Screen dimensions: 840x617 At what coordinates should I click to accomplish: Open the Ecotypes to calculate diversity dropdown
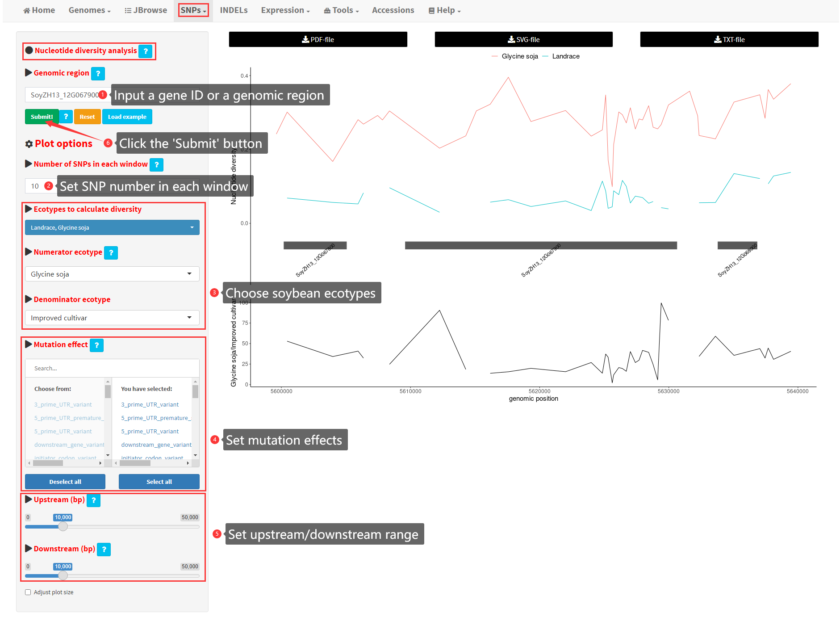pos(112,227)
